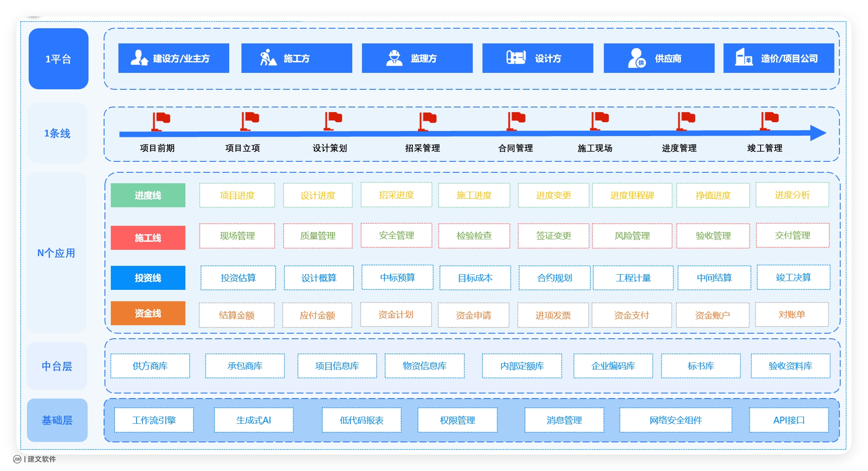Open the 安全管理 module box
The image size is (868, 471).
(x=396, y=235)
